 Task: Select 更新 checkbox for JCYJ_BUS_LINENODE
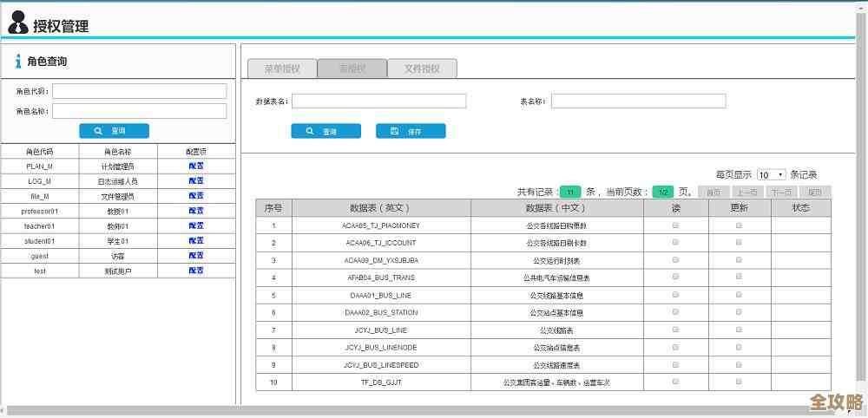coord(739,347)
